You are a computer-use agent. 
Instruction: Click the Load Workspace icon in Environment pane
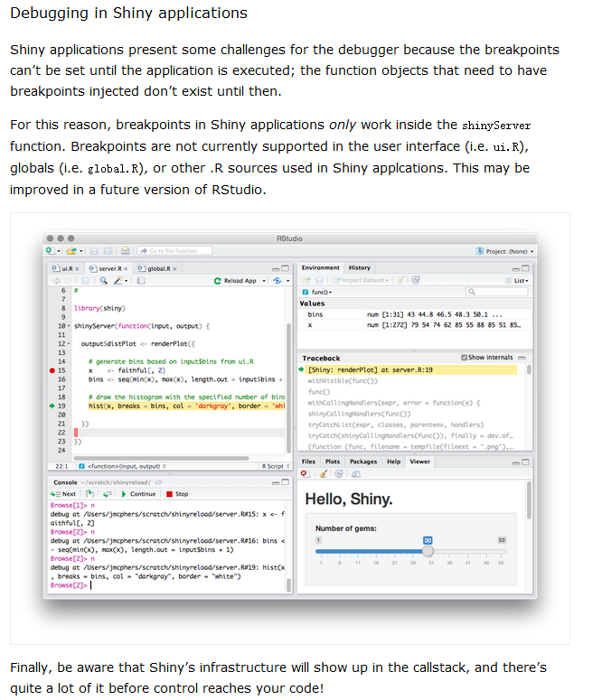tap(306, 280)
